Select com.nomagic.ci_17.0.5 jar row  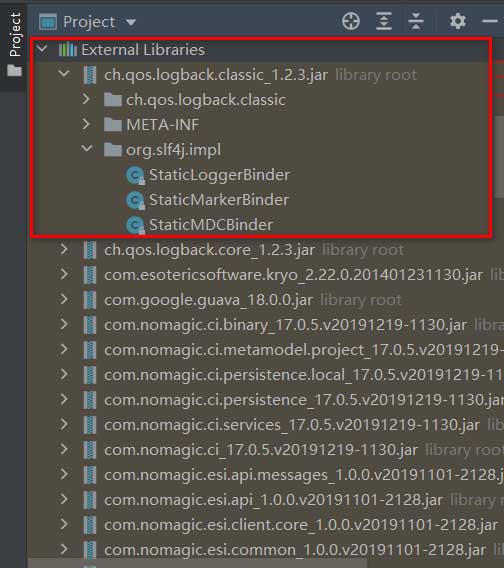pos(266,450)
